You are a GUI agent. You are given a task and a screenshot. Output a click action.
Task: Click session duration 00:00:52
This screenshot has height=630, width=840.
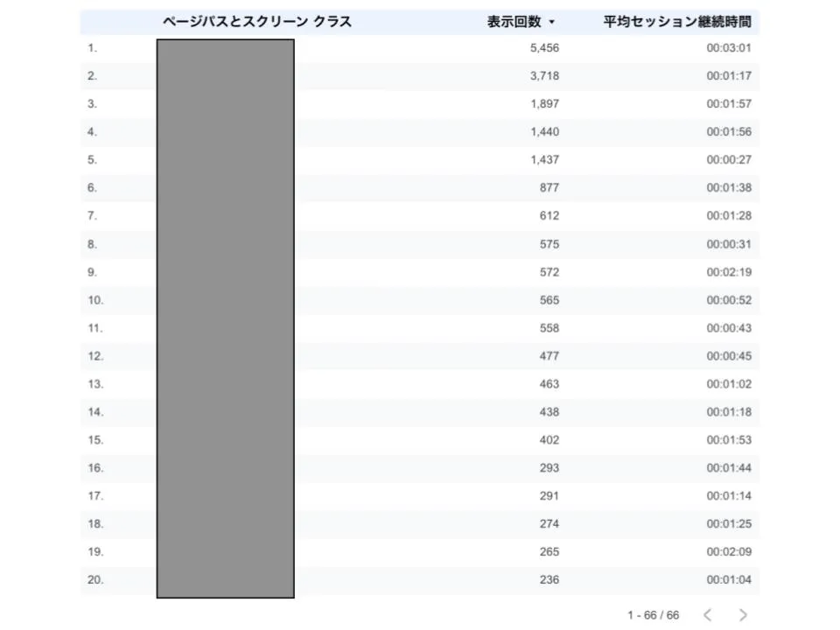729,299
